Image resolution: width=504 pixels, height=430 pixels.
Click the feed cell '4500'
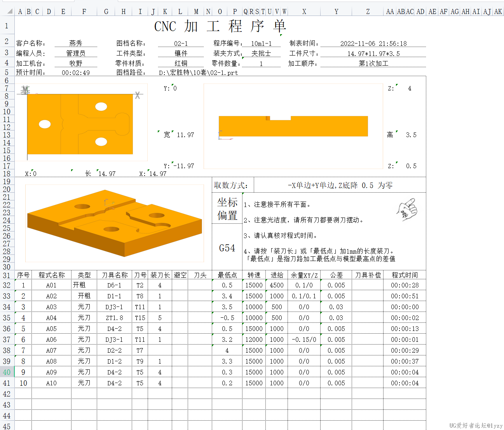[277, 285]
